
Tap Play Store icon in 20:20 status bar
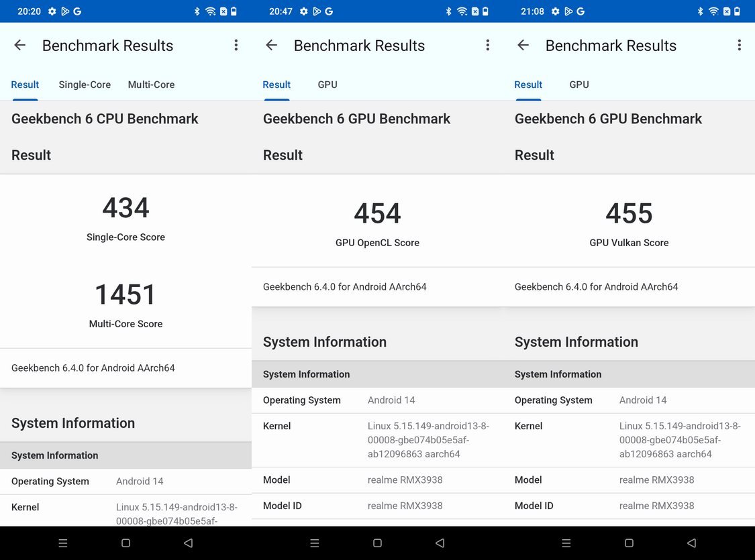(x=65, y=11)
